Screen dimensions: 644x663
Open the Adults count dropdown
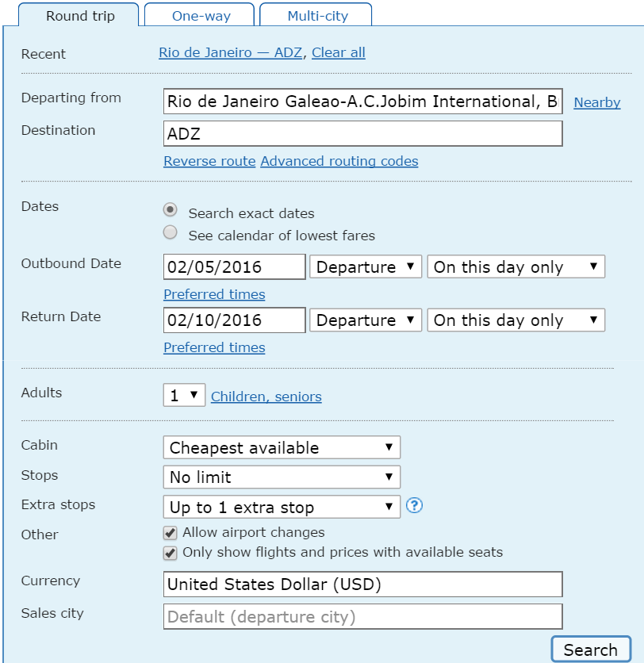[x=184, y=395]
